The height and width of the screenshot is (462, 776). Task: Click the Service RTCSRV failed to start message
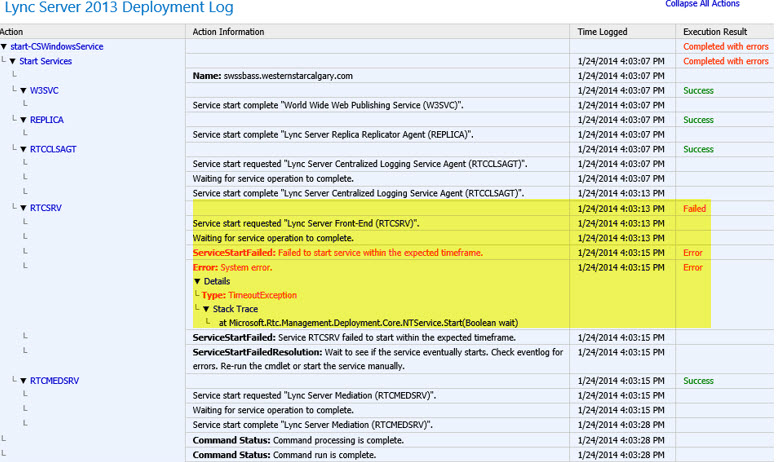[354, 338]
